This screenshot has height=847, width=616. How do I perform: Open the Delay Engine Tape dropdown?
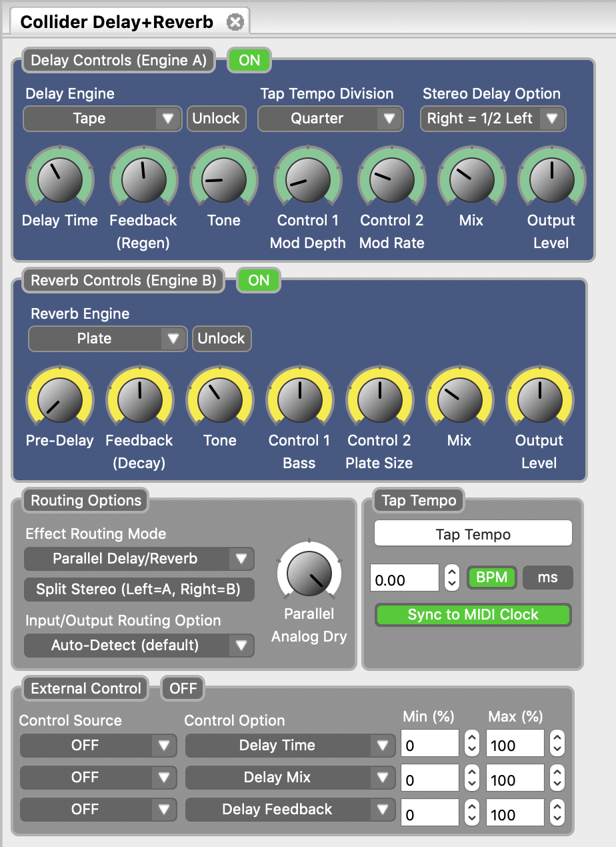coord(103,119)
